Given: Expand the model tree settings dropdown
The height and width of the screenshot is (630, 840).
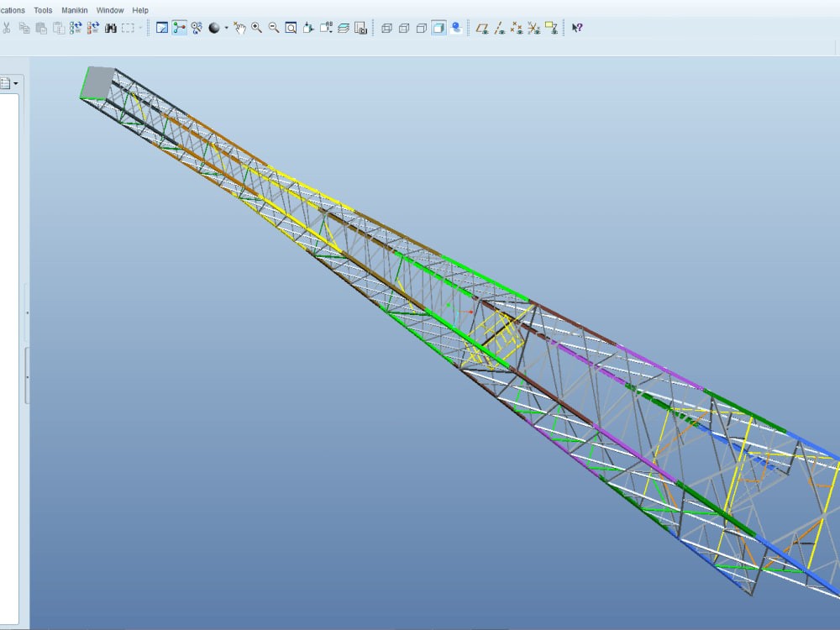Looking at the screenshot, I should [16, 84].
